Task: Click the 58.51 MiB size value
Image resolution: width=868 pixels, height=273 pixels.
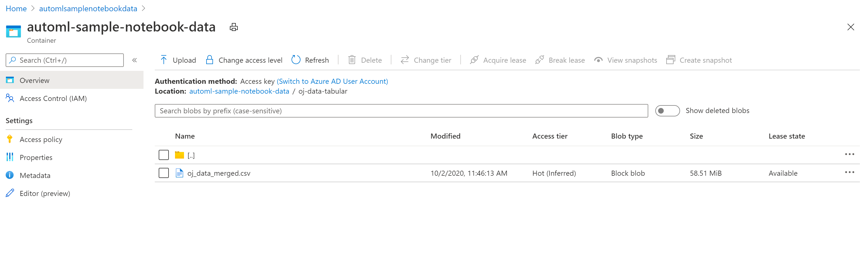Action: pyautogui.click(x=706, y=173)
